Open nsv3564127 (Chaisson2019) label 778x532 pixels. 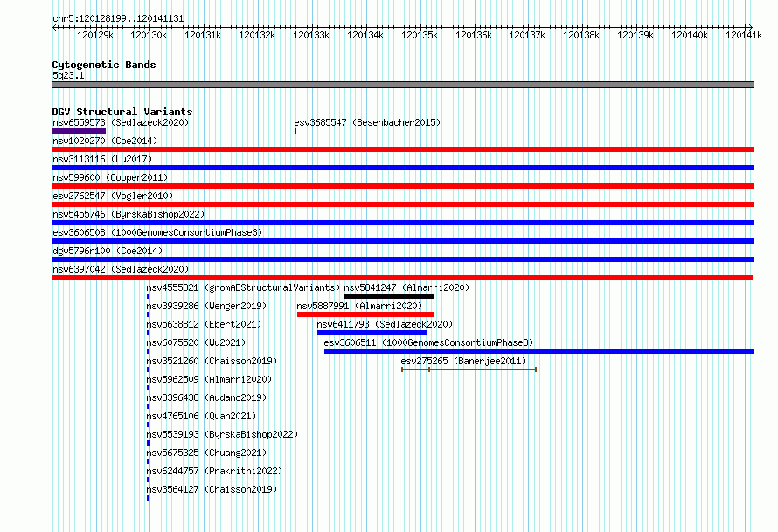(x=212, y=489)
